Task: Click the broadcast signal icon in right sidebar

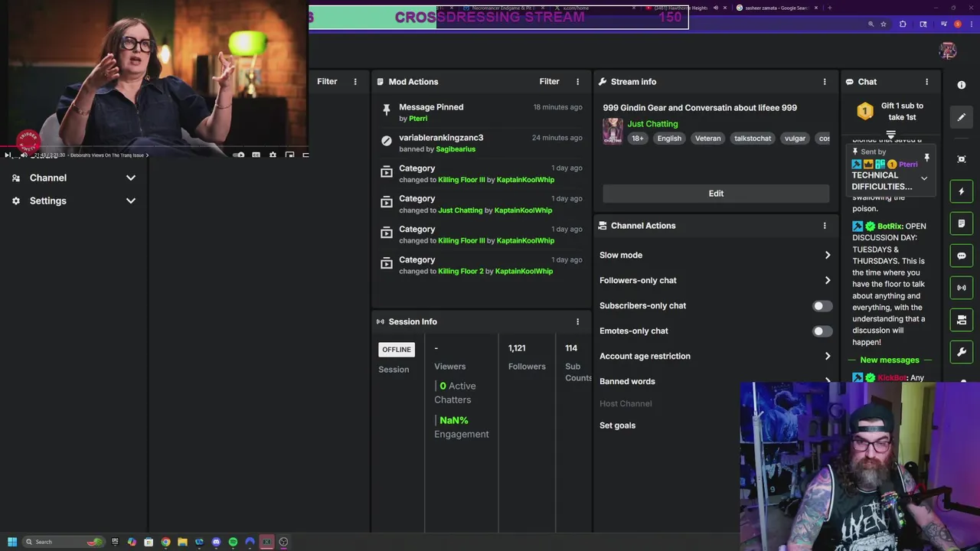Action: [962, 288]
